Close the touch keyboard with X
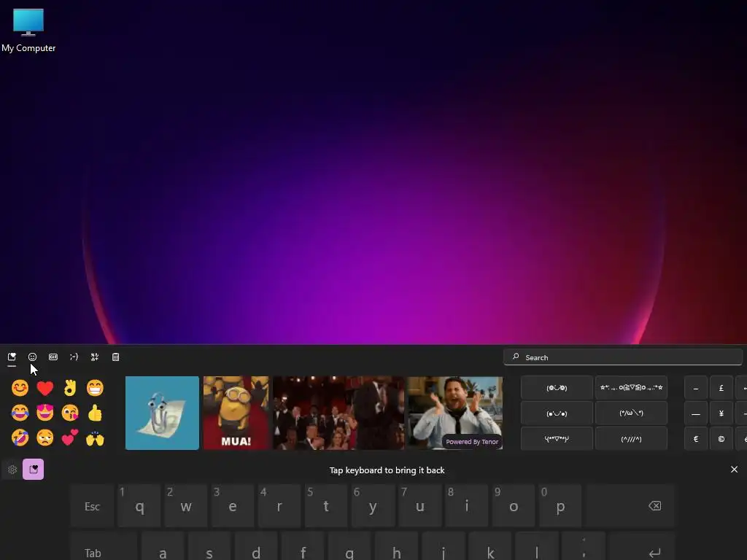 tap(734, 470)
